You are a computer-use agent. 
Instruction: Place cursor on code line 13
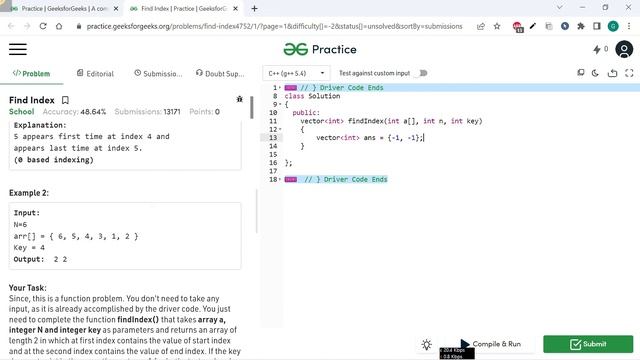pyautogui.click(x=370, y=138)
